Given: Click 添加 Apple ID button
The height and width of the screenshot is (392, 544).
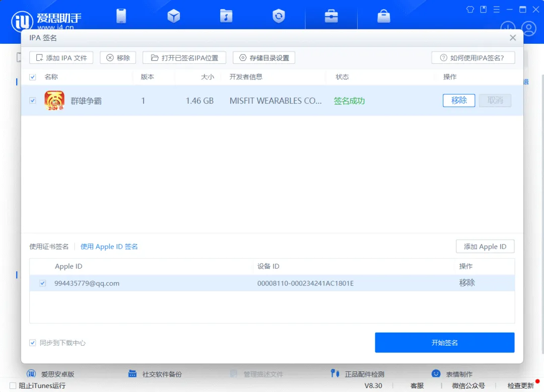Looking at the screenshot, I should point(485,246).
